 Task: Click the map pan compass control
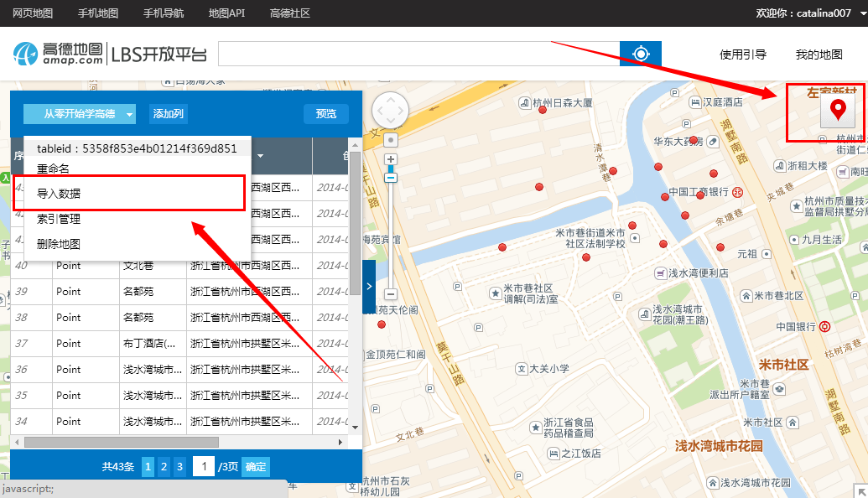(390, 111)
